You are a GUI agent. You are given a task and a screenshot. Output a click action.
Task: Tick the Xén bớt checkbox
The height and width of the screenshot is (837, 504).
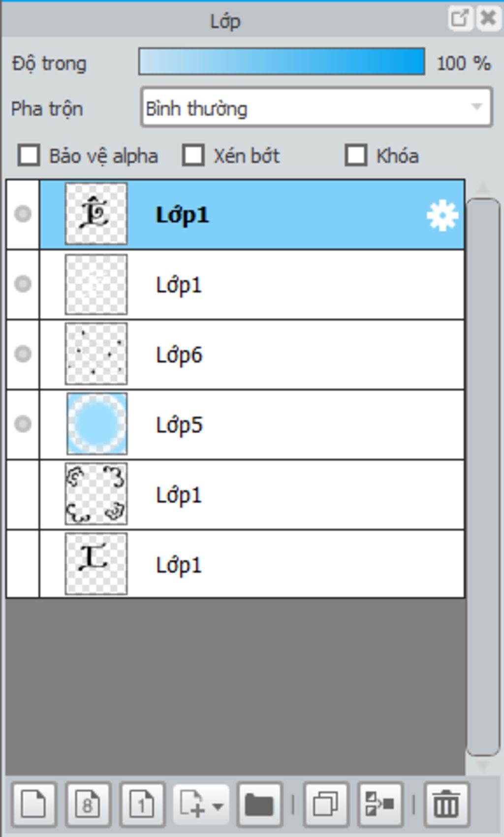pos(193,156)
